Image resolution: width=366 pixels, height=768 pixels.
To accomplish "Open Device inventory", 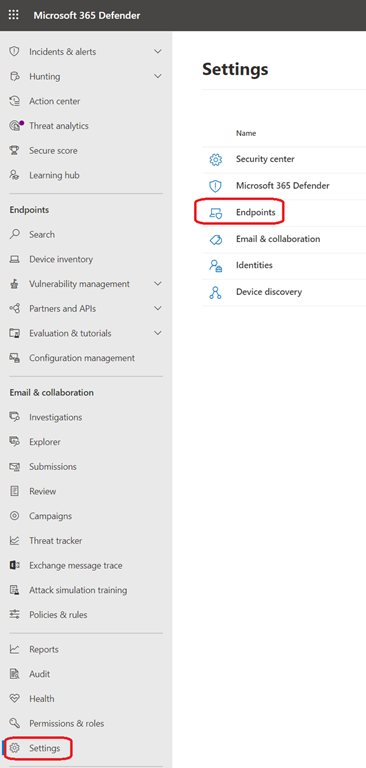I will [x=61, y=259].
